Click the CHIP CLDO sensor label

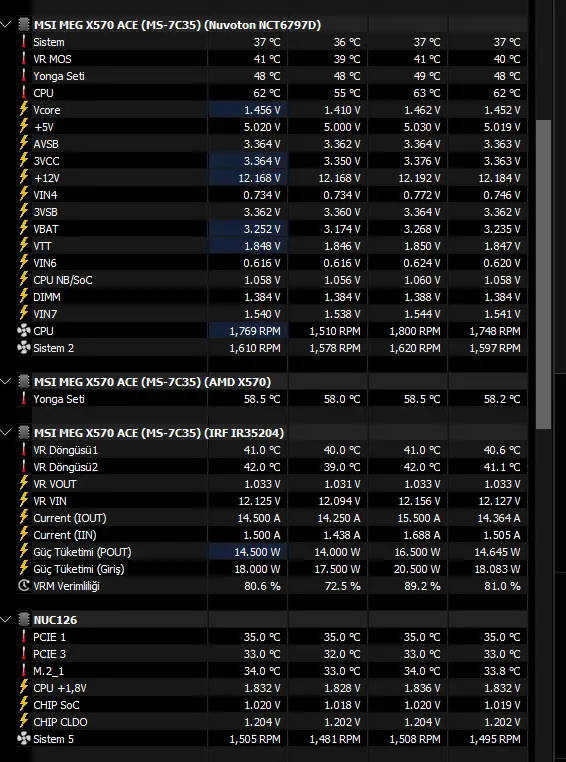coord(60,722)
